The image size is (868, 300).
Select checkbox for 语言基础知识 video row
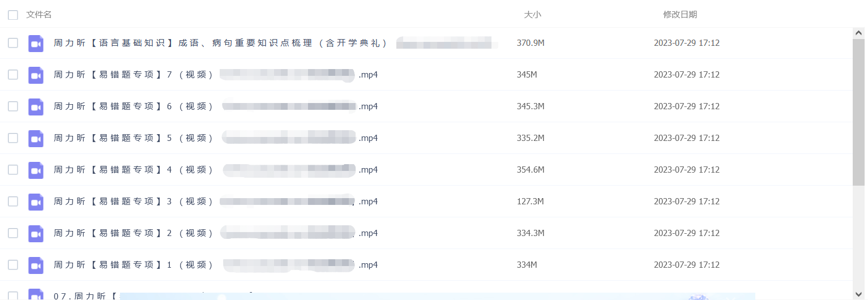click(13, 43)
